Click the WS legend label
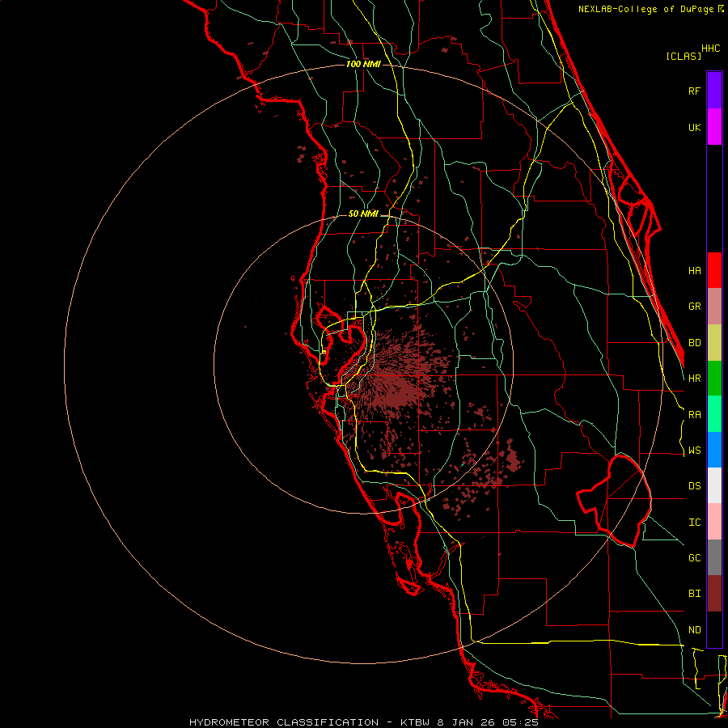Image resolution: width=728 pixels, height=728 pixels. point(694,451)
